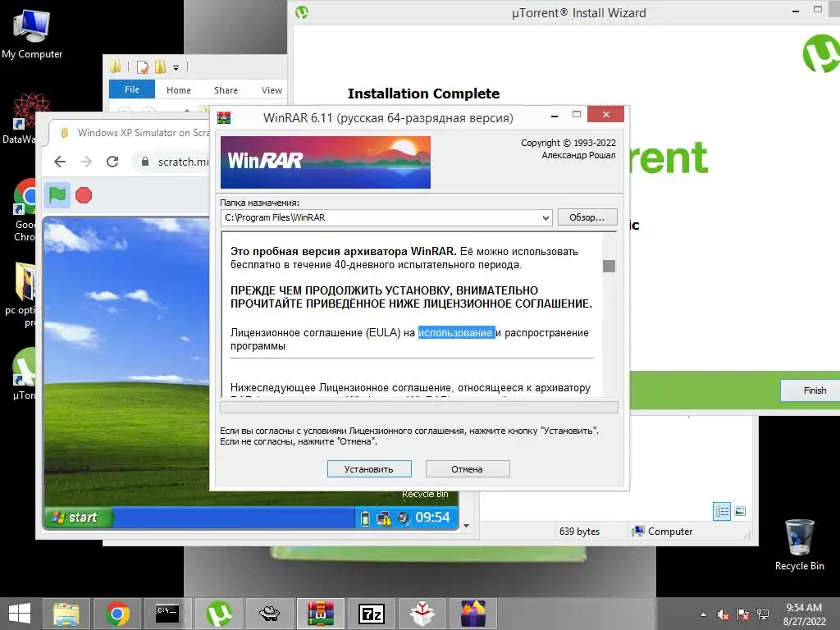The width and height of the screenshot is (840, 630).
Task: Click the warning icon in XP simulator tray
Action: [384, 518]
